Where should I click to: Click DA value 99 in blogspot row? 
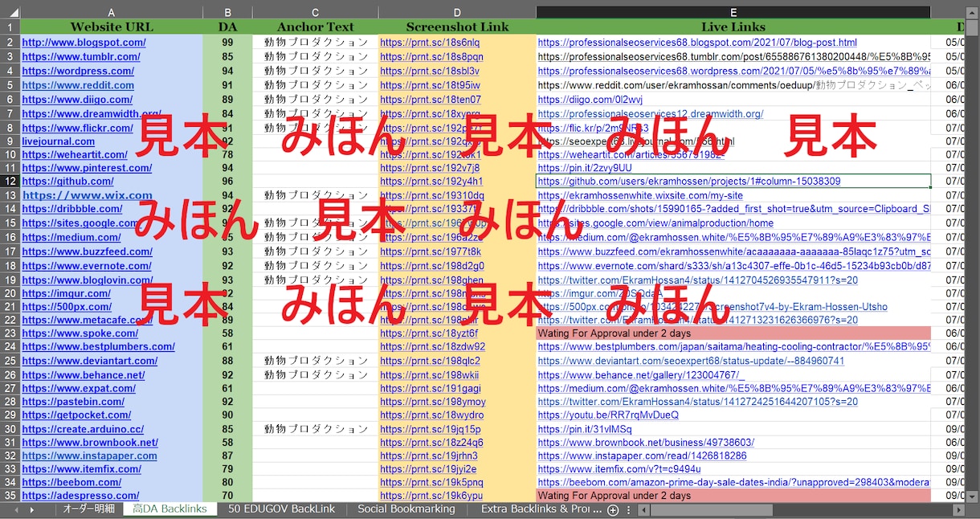click(227, 43)
